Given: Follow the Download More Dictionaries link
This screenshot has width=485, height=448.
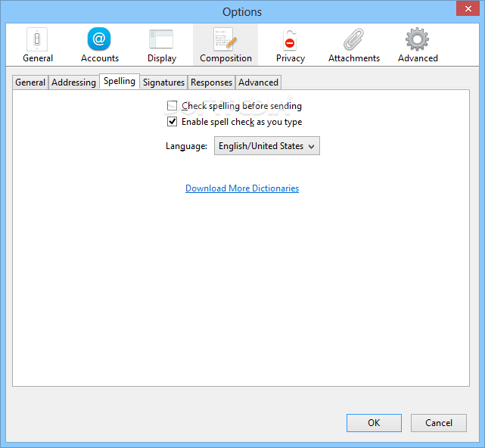Looking at the screenshot, I should (x=242, y=188).
